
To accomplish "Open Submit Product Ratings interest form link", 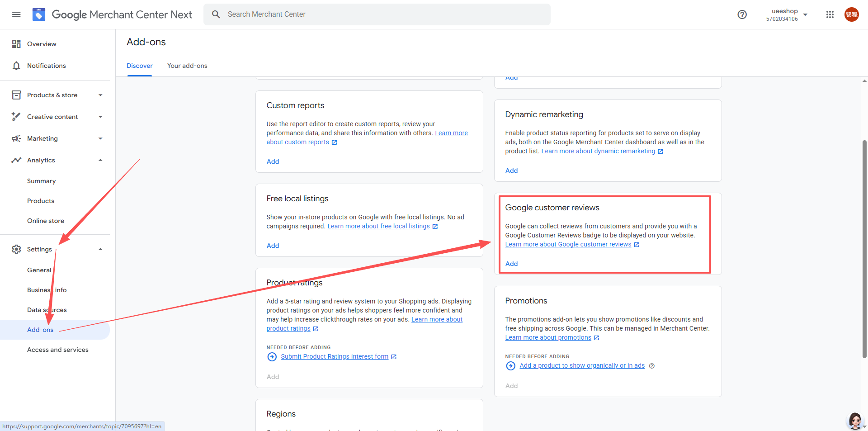I will [x=335, y=356].
